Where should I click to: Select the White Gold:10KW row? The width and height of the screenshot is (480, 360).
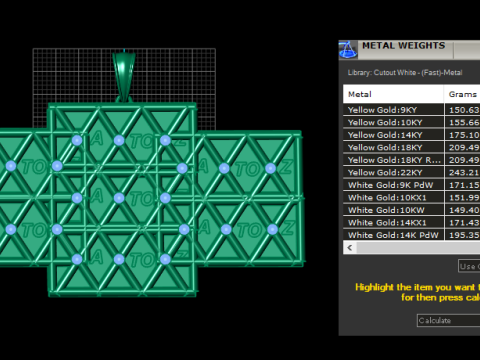point(412,210)
